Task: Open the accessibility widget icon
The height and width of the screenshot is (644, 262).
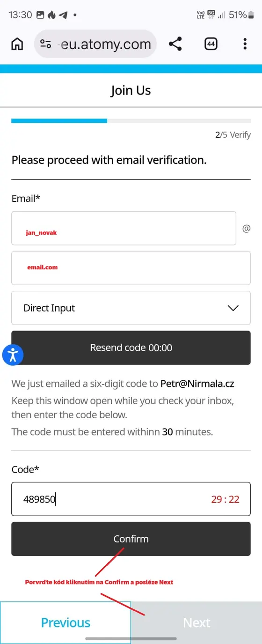Action: pyautogui.click(x=13, y=355)
